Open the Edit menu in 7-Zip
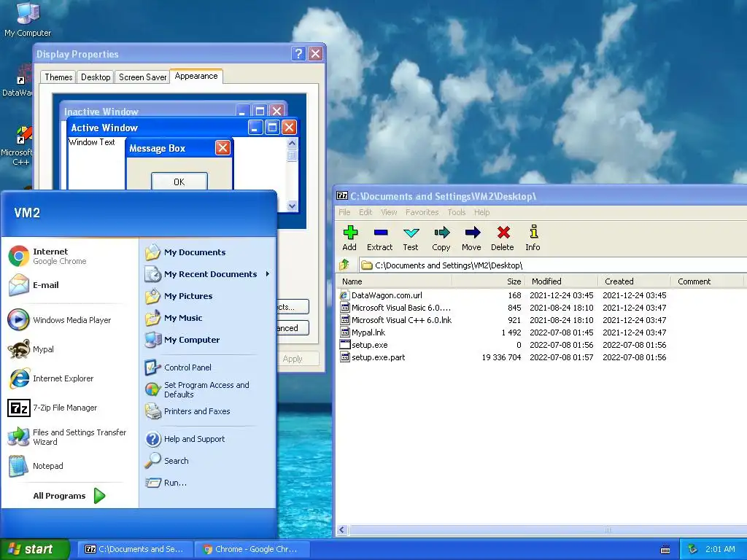The width and height of the screenshot is (747, 560). tap(365, 212)
